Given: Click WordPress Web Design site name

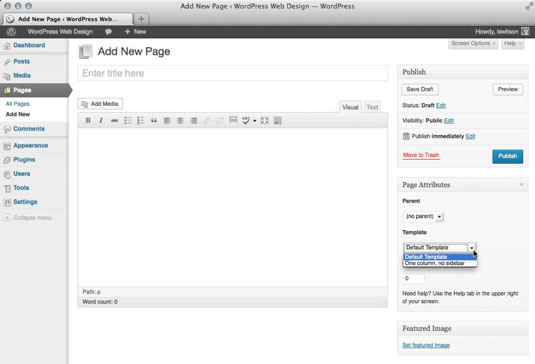Looking at the screenshot, I should click(x=60, y=32).
